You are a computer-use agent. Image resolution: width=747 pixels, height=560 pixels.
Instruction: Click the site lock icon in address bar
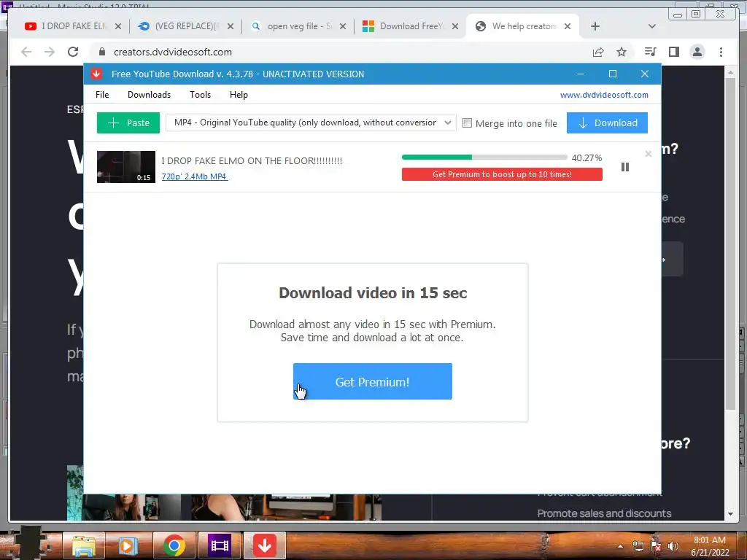click(101, 52)
